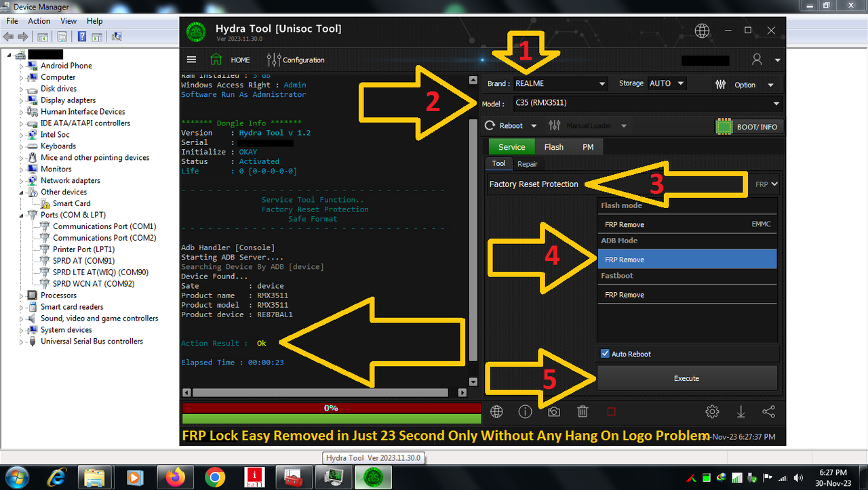Open Google Chrome from the taskbar

click(215, 477)
